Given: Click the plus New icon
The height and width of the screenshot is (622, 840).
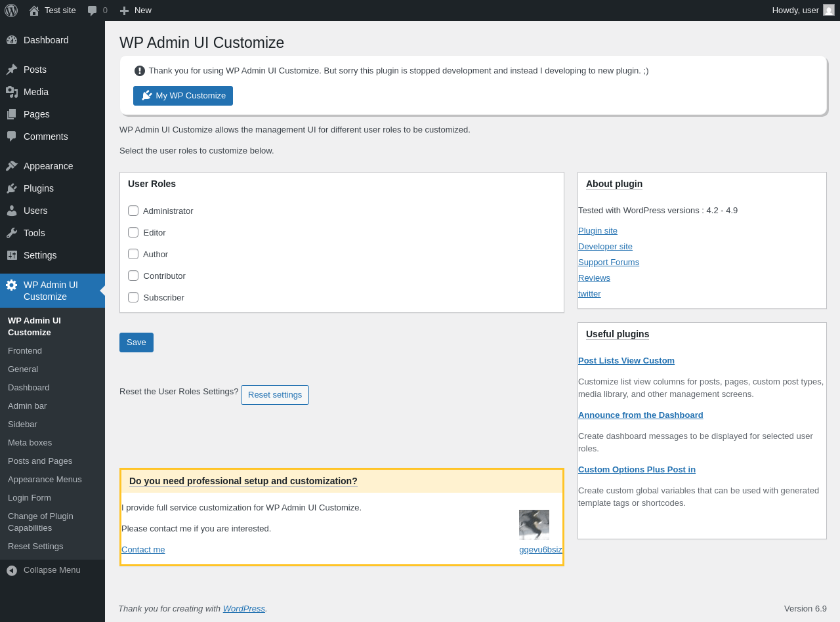Looking at the screenshot, I should point(124,10).
